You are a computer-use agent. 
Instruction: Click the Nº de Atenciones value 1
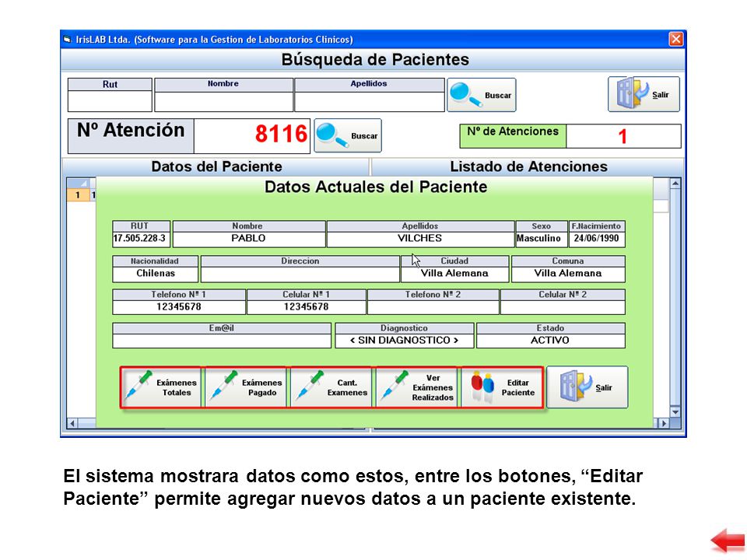623,137
